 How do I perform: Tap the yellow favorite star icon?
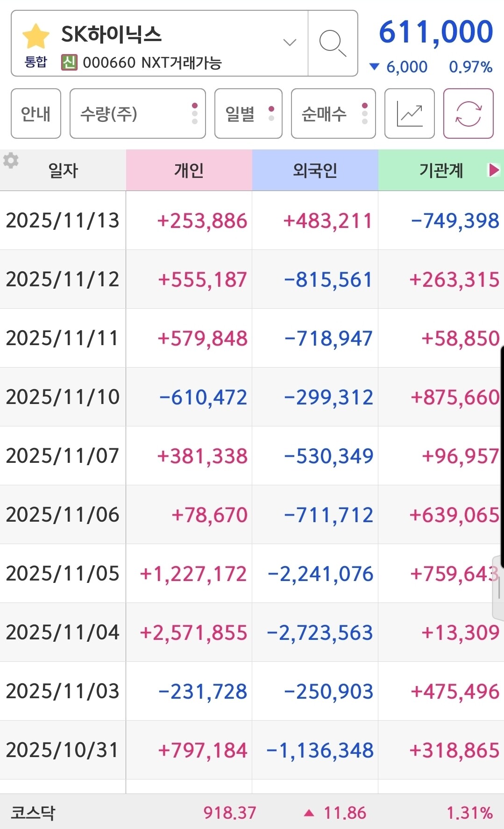pos(35,36)
